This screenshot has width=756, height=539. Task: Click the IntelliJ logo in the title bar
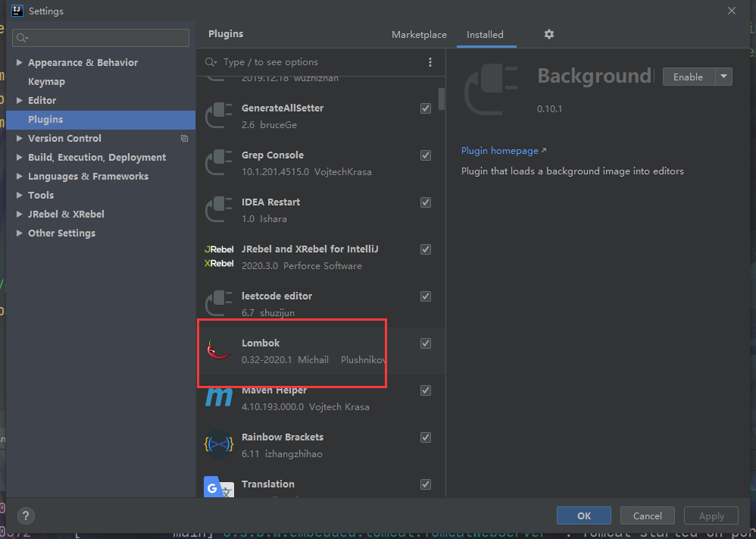coord(17,10)
